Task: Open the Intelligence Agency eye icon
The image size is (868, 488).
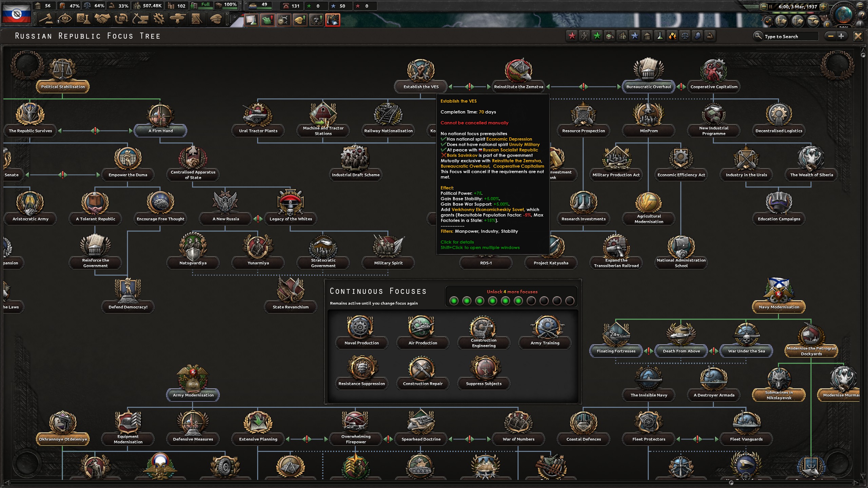Action: [65, 19]
